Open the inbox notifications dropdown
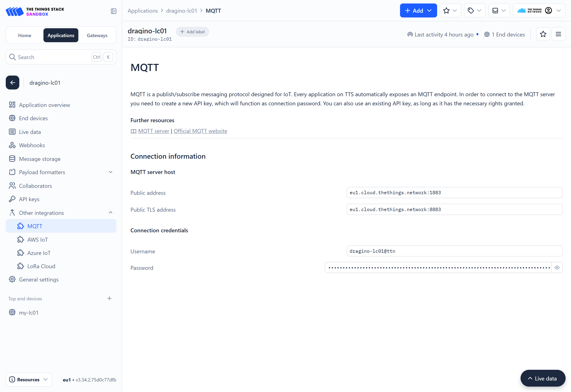The width and height of the screenshot is (571, 392). [x=499, y=11]
